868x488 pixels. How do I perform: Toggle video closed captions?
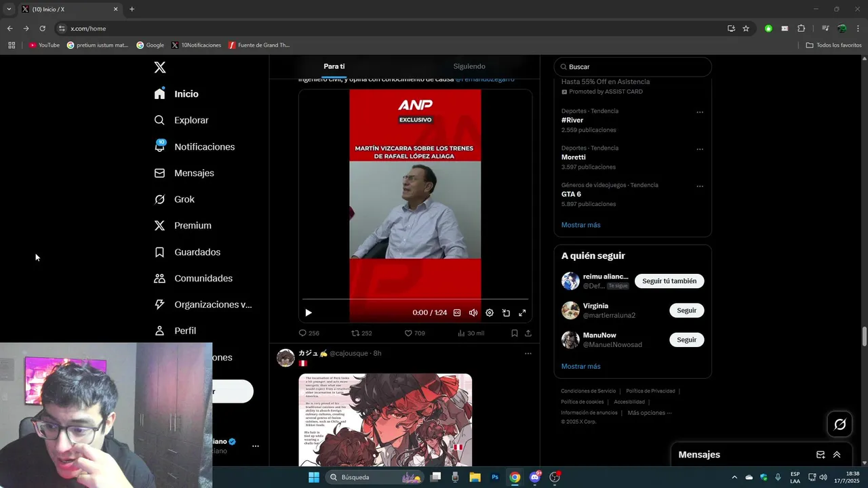pos(457,312)
